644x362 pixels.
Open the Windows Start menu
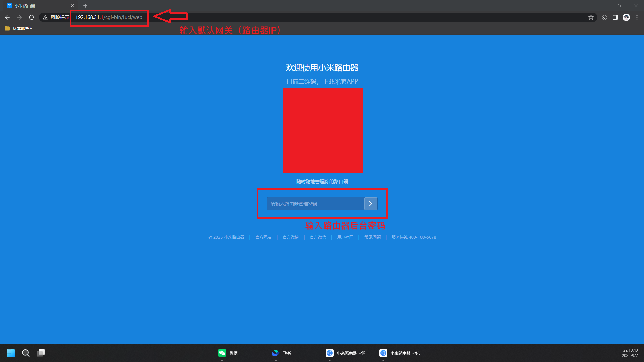pos(11,353)
